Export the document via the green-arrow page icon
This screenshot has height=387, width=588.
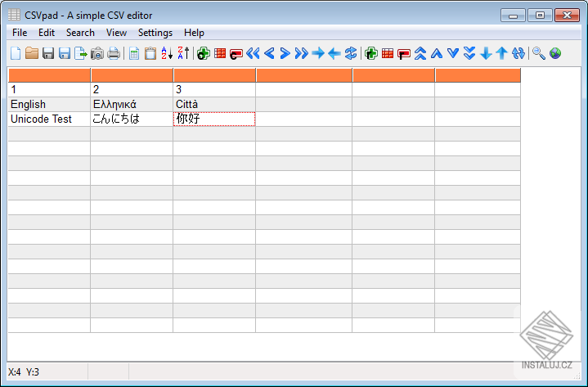[x=81, y=53]
